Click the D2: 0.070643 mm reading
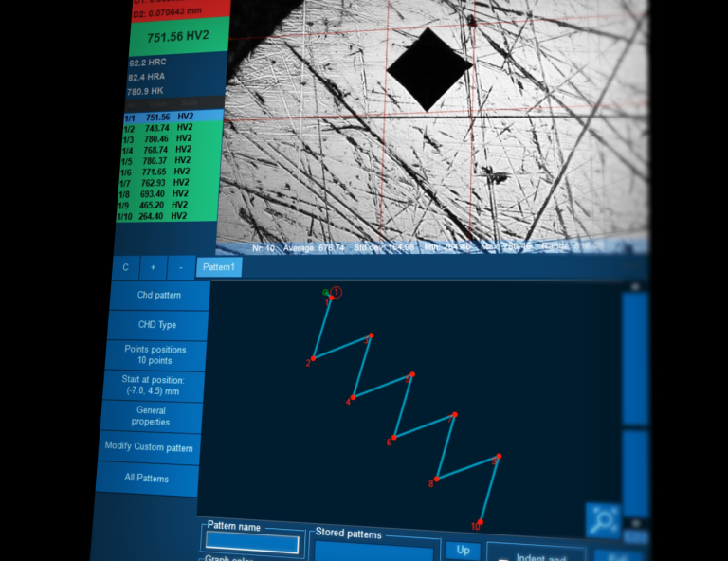This screenshot has width=728, height=561. coord(168,13)
